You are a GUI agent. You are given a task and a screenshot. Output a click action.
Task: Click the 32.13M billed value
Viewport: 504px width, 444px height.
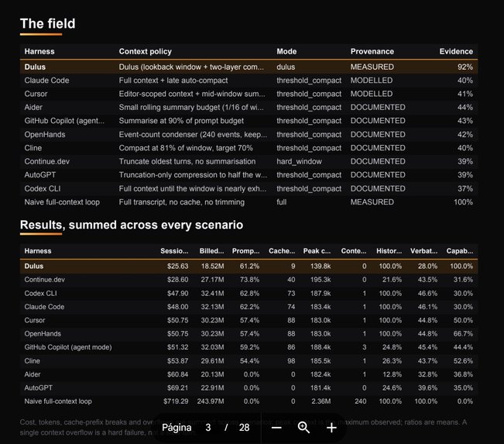pos(212,307)
